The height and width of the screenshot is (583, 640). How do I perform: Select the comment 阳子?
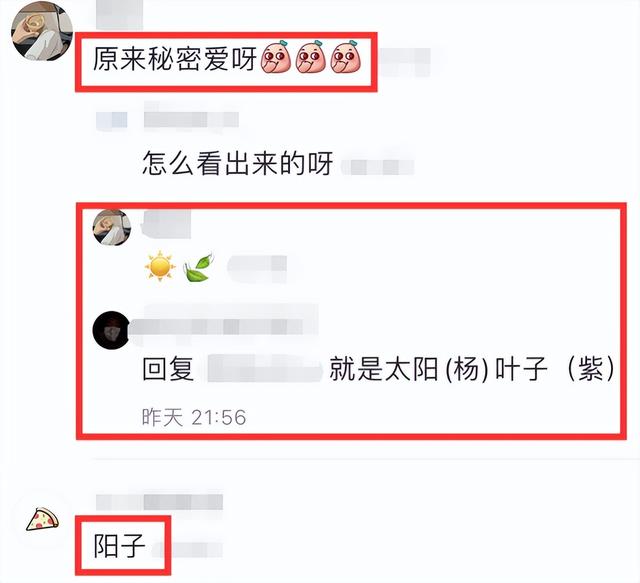pyautogui.click(x=119, y=546)
